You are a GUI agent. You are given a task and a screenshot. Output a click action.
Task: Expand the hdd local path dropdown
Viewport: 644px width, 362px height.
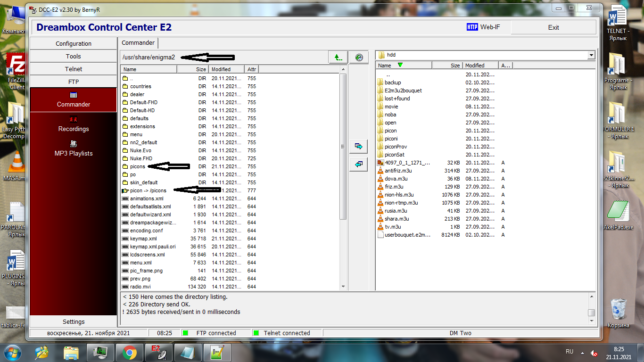(591, 55)
